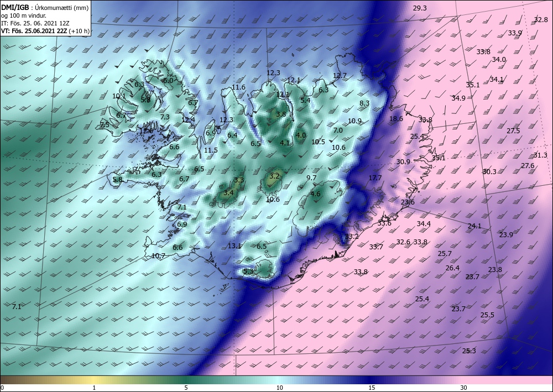Select the value 5.4
This screenshot has width=553, height=392.
pyautogui.click(x=305, y=100)
